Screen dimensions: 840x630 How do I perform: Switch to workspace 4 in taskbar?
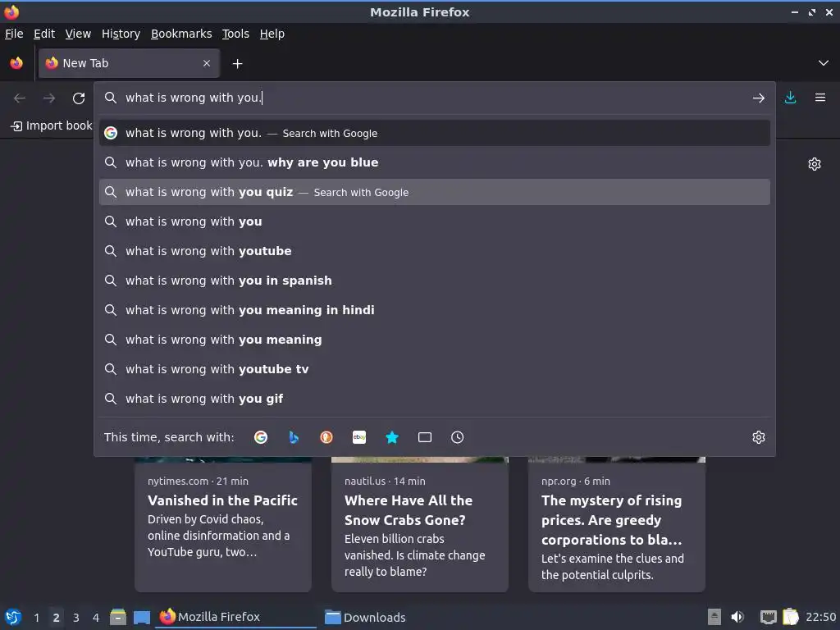[x=96, y=618]
